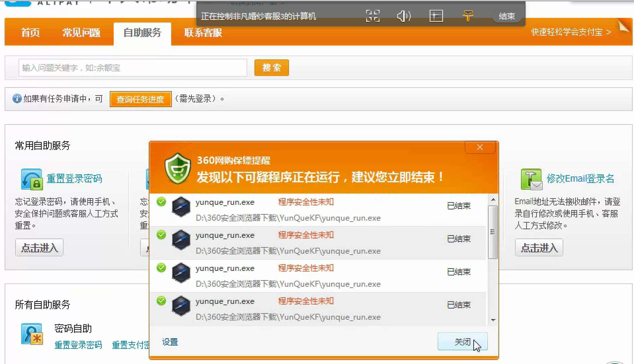Click the popup list scroll-up arrow

tap(493, 200)
